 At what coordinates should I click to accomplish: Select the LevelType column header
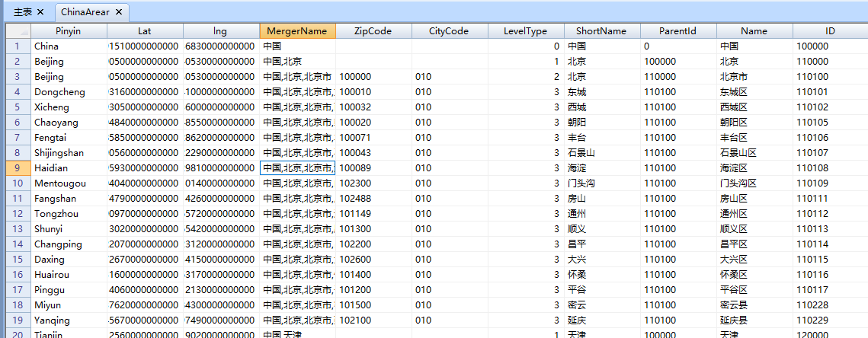(x=526, y=31)
